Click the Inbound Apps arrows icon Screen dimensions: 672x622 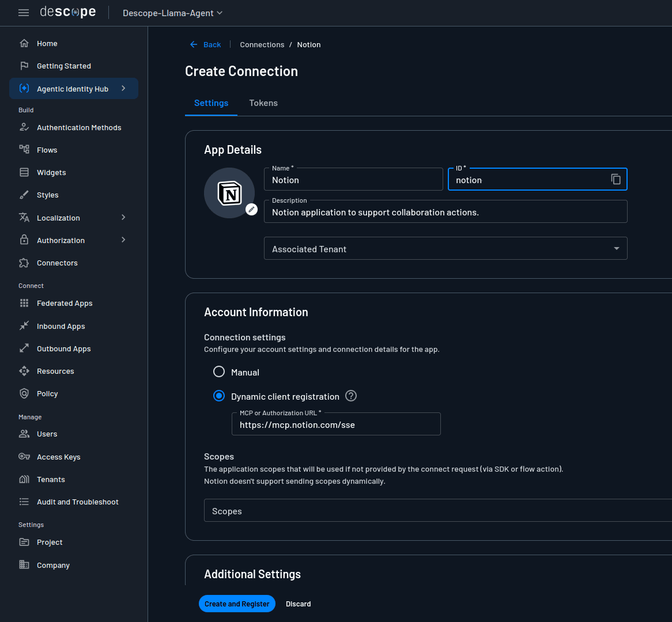(x=24, y=326)
